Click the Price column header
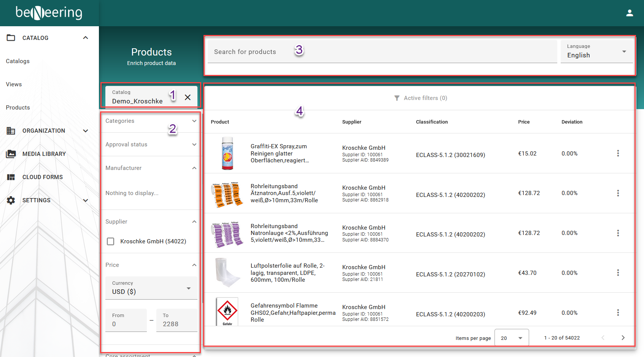Image resolution: width=644 pixels, height=357 pixels. click(x=524, y=122)
